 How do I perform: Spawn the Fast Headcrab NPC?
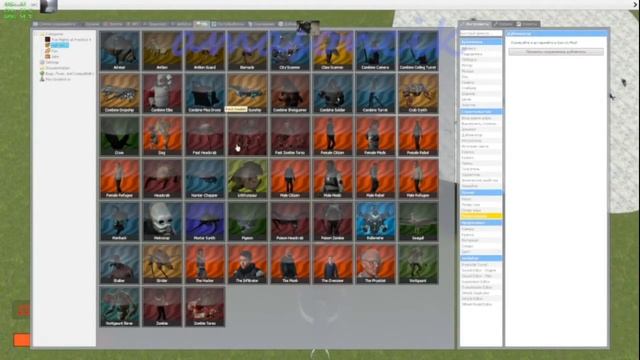click(x=205, y=136)
